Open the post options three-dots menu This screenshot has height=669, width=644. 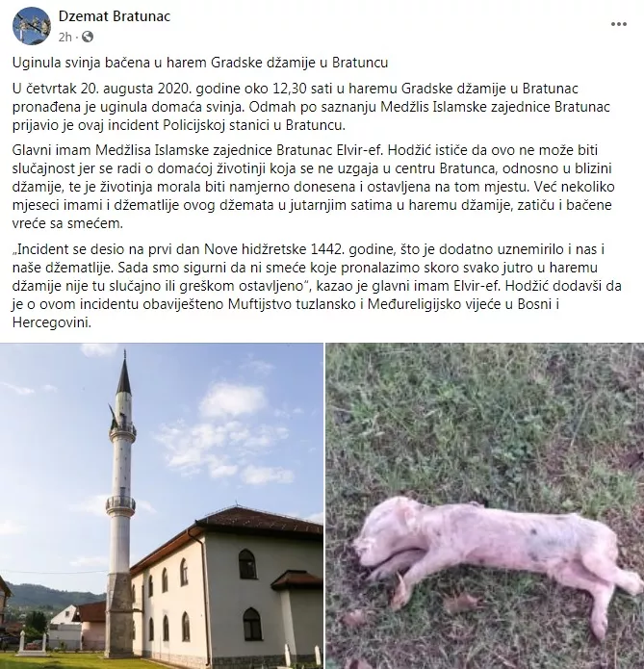(x=618, y=24)
